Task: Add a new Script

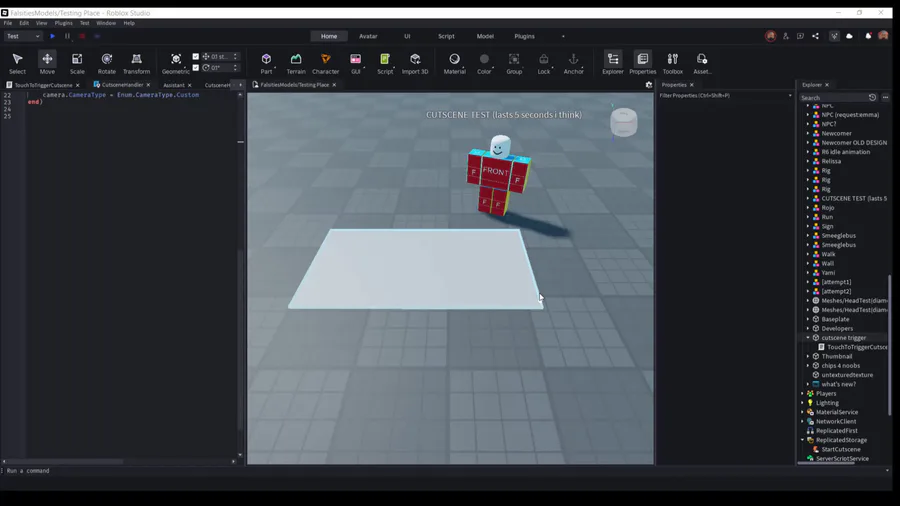Action: 385,63
